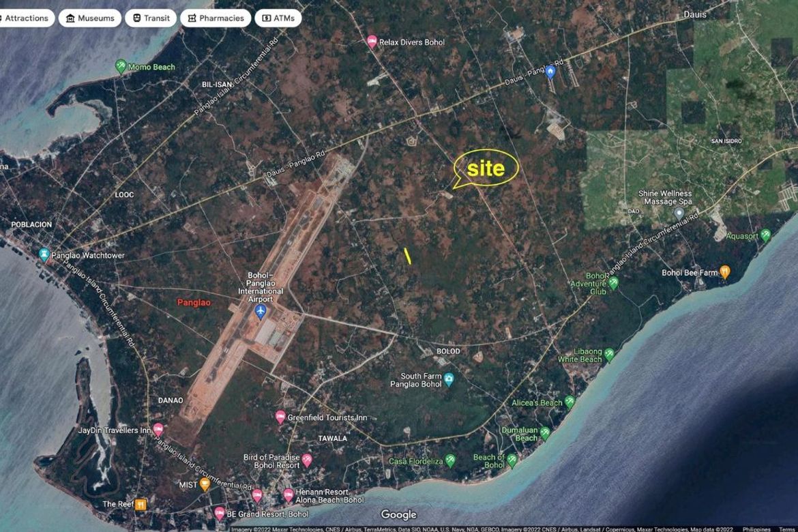Click the Bird of Paradise Bohol Resort pin
The width and height of the screenshot is (798, 532).
[x=307, y=461]
